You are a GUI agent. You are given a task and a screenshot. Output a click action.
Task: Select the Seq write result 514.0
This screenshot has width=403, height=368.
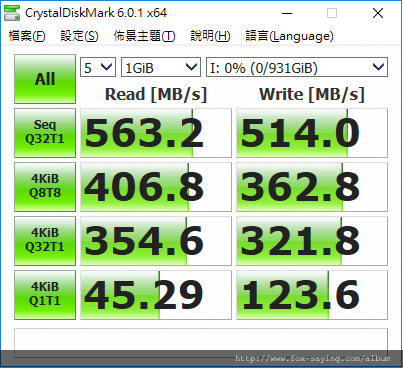(312, 133)
